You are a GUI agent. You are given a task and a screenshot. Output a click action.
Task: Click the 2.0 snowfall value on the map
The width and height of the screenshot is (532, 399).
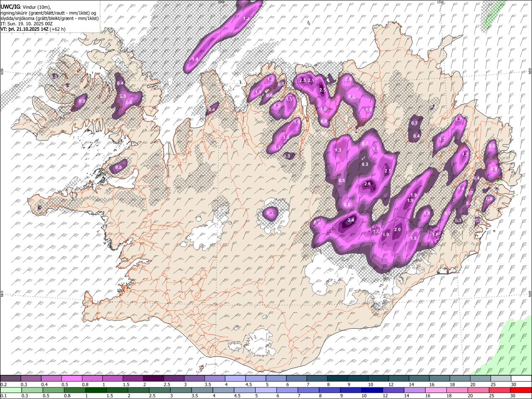pyautogui.click(x=397, y=229)
